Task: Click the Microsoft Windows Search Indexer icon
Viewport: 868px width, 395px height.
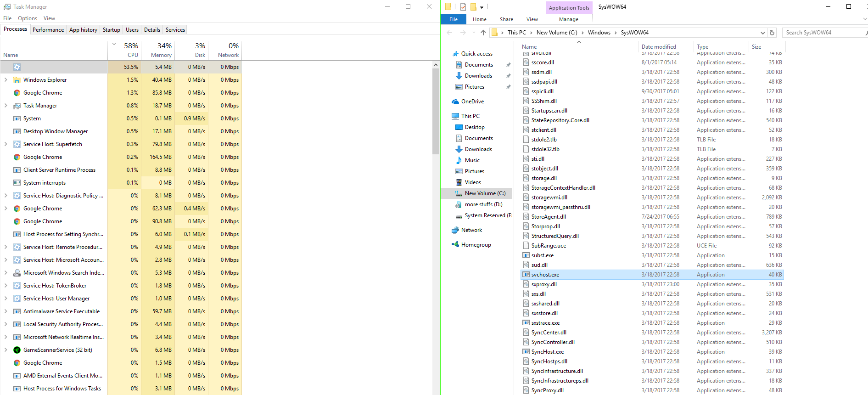Action: pos(17,273)
